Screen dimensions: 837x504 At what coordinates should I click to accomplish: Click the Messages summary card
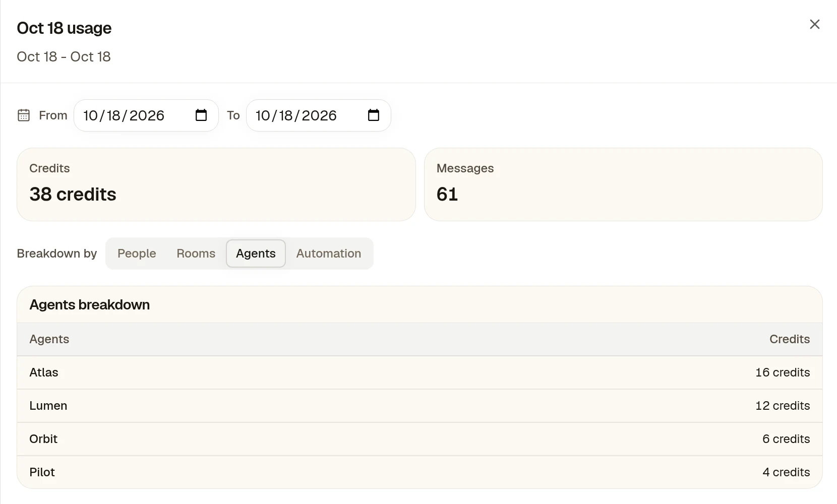pos(623,184)
